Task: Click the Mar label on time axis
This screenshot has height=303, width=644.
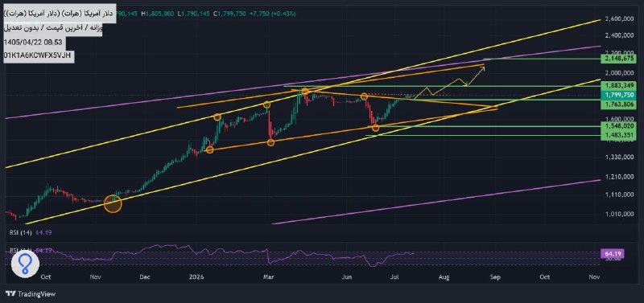Action: coord(268,277)
